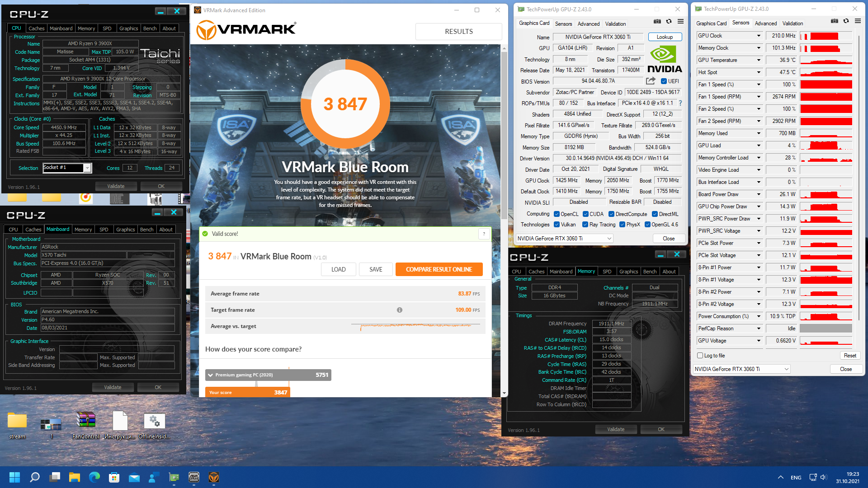This screenshot has height=488, width=868.
Task: Switch to VRMark via the taskbar icon
Action: pyautogui.click(x=214, y=477)
